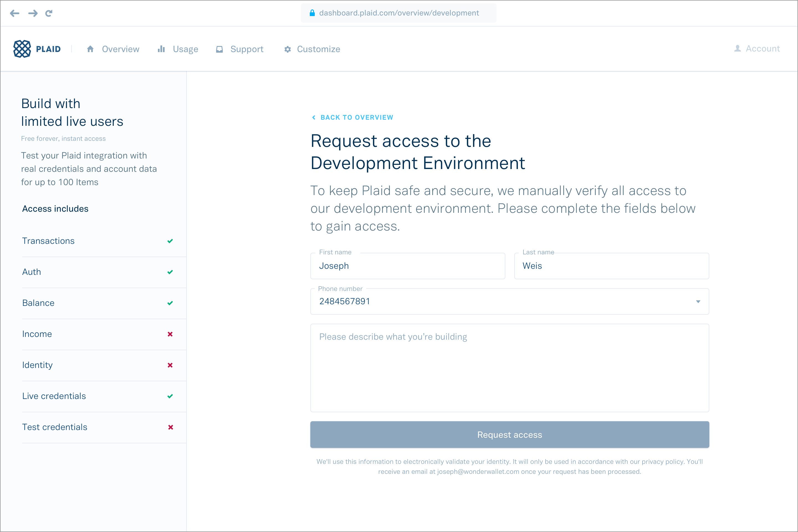Screen dimensions: 798x532
Task: Click the chevron left of Back to Overview
Action: (314, 117)
